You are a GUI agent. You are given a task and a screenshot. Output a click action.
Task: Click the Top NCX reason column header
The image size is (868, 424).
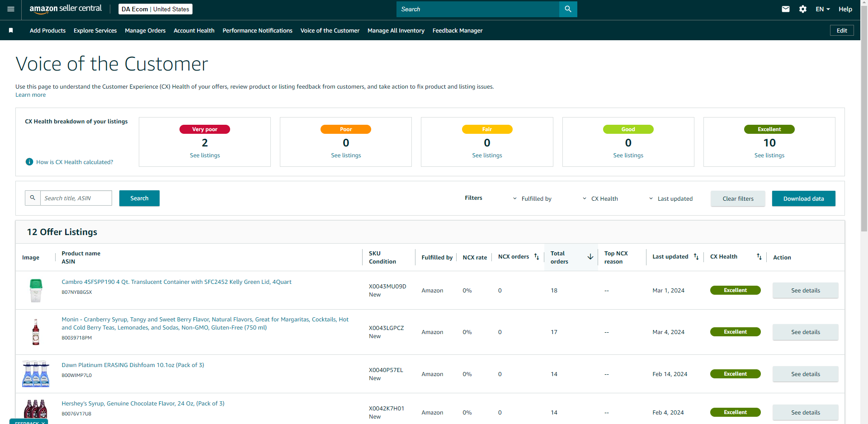616,257
